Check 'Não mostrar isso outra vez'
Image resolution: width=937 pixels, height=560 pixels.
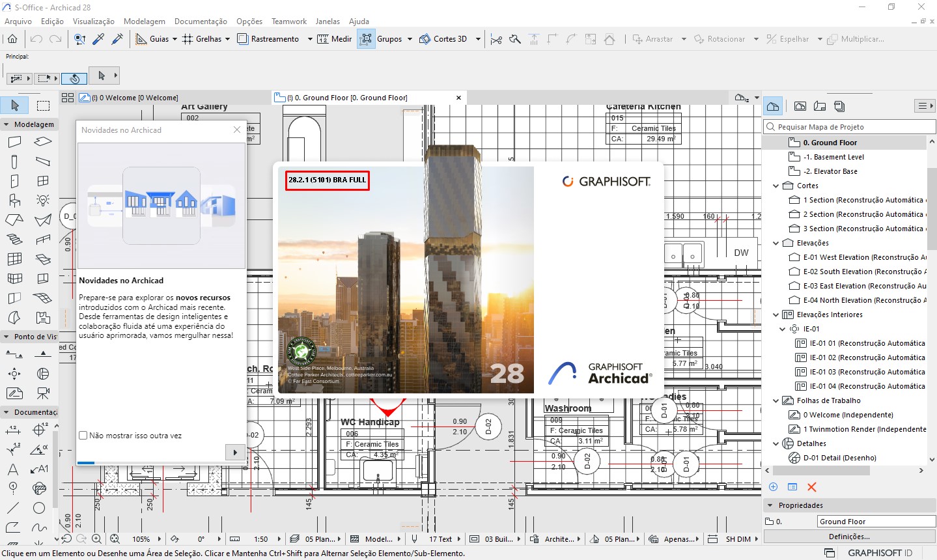[x=83, y=436]
